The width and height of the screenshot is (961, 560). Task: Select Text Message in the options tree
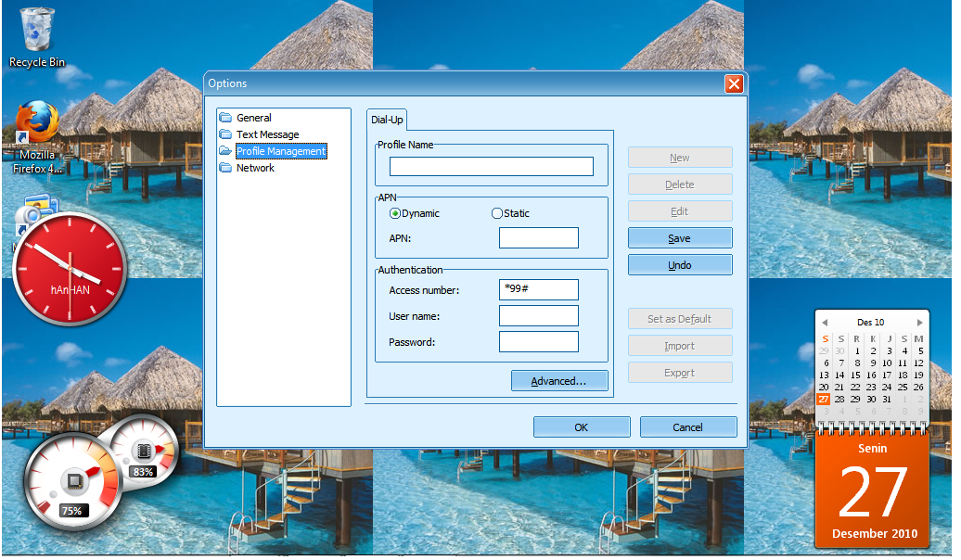(x=268, y=134)
